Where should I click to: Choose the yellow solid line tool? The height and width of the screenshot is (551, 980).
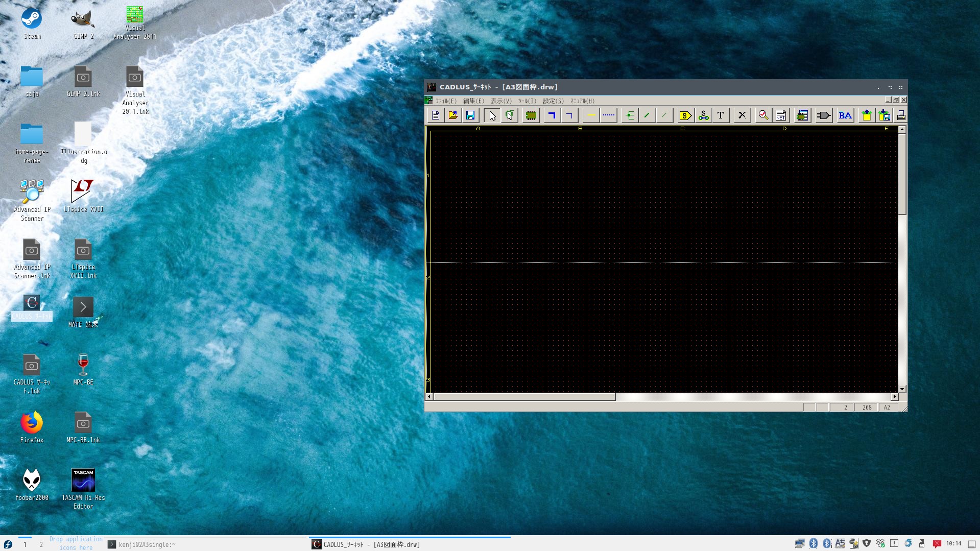[x=591, y=115]
